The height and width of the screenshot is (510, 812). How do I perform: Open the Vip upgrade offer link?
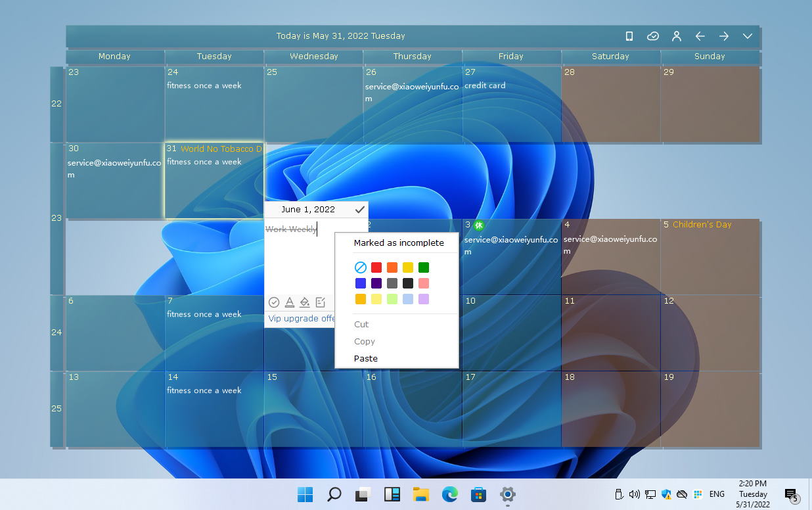point(302,319)
